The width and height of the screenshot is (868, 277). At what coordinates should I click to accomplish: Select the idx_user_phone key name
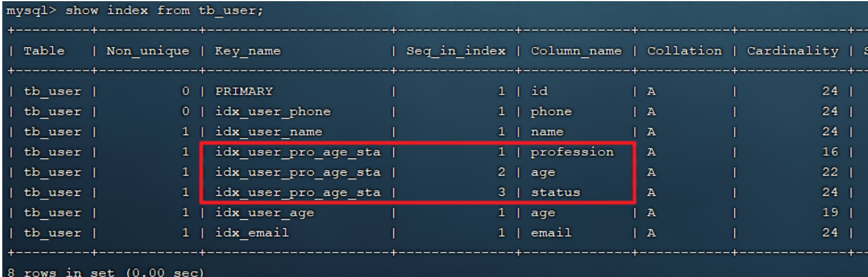(273, 112)
